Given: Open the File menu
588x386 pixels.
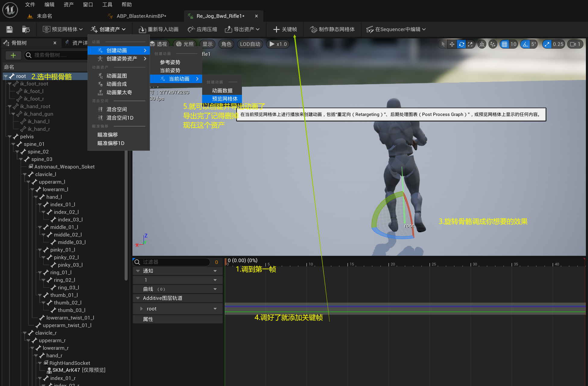Looking at the screenshot, I should click(x=30, y=5).
